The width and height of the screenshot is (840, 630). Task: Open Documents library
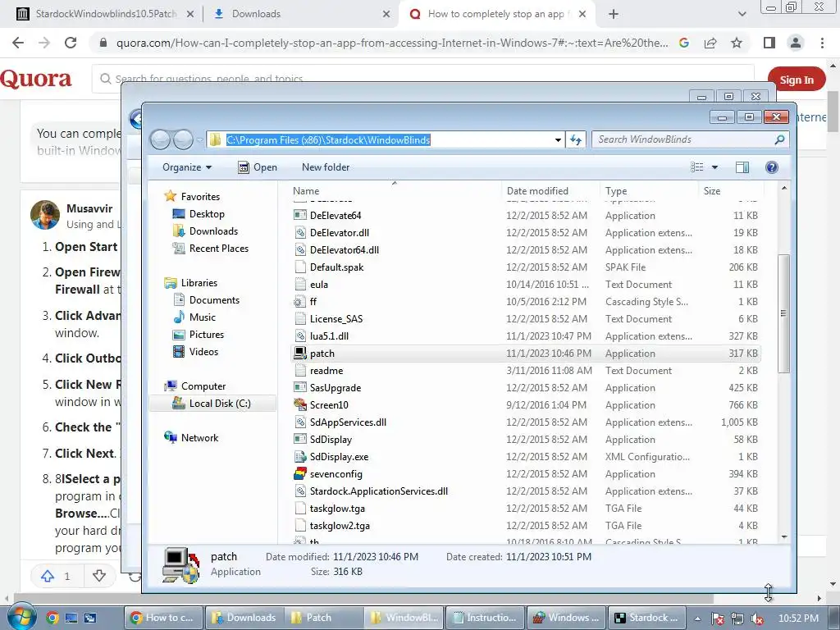(x=214, y=300)
